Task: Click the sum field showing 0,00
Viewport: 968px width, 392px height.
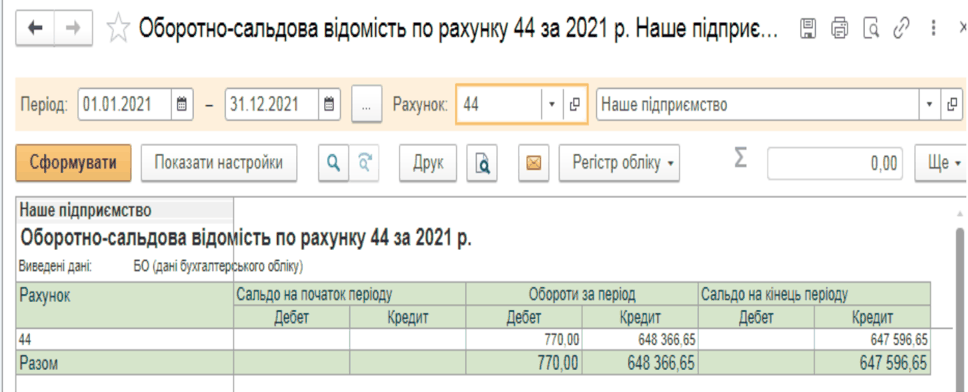Action: click(x=835, y=164)
